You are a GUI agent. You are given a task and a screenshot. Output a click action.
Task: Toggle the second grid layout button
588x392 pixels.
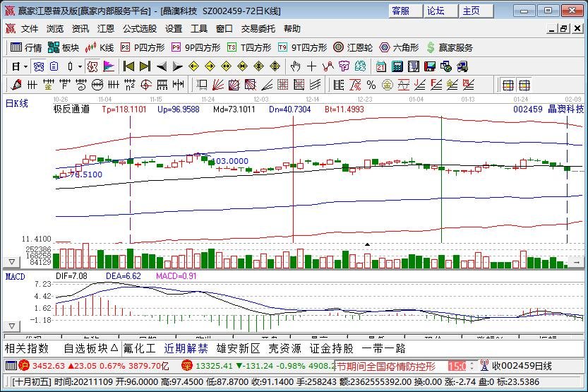(524, 85)
